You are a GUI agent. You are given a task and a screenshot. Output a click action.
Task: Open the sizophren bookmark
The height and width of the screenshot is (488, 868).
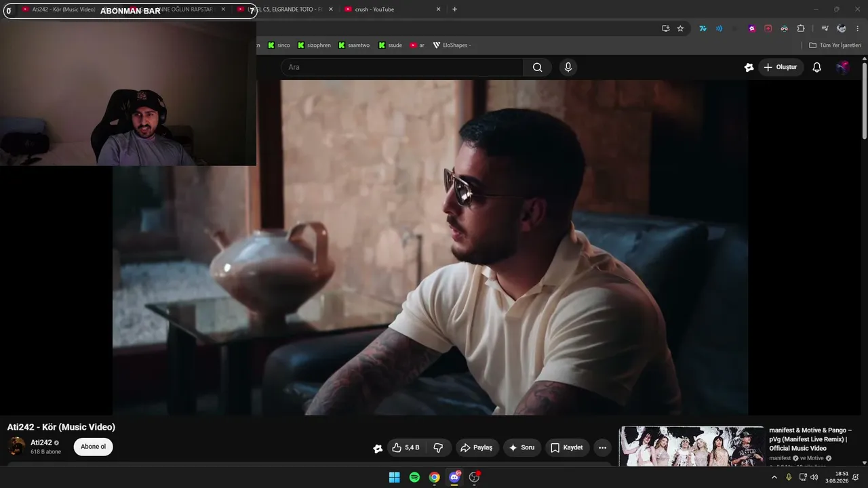click(314, 45)
